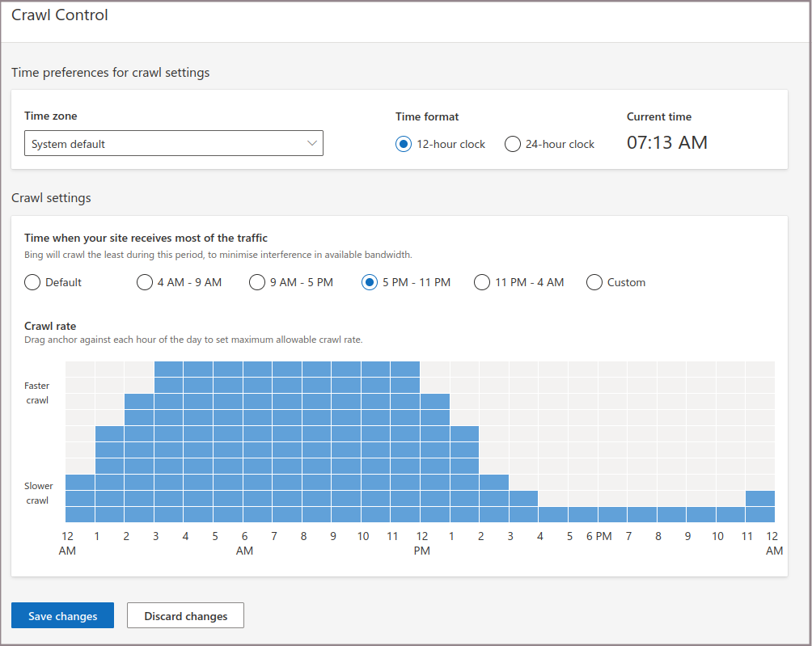Select the 4 AM - 9 AM traffic period
The height and width of the screenshot is (646, 812).
(145, 282)
